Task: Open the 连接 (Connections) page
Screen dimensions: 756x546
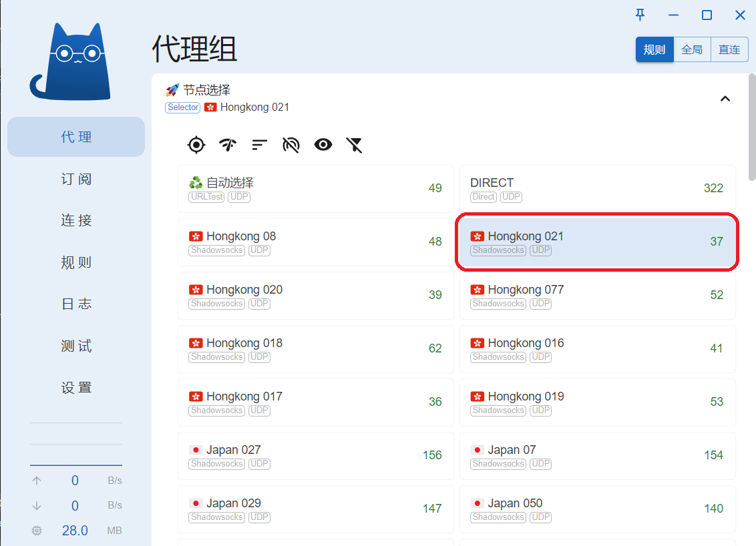Action: click(x=76, y=220)
